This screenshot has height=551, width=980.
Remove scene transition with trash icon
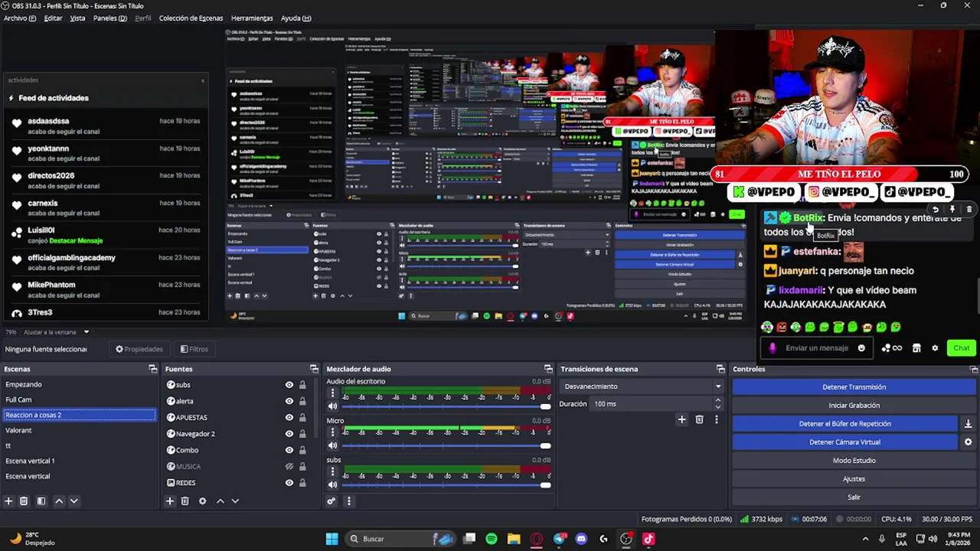point(699,419)
